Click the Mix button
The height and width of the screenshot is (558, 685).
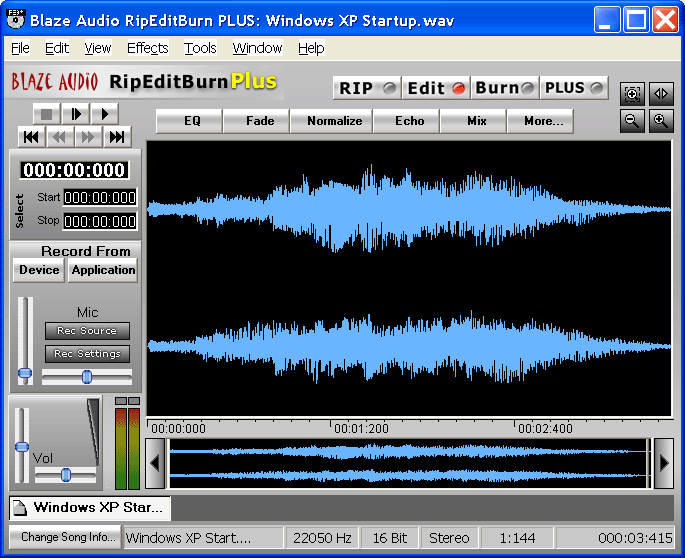[x=473, y=121]
